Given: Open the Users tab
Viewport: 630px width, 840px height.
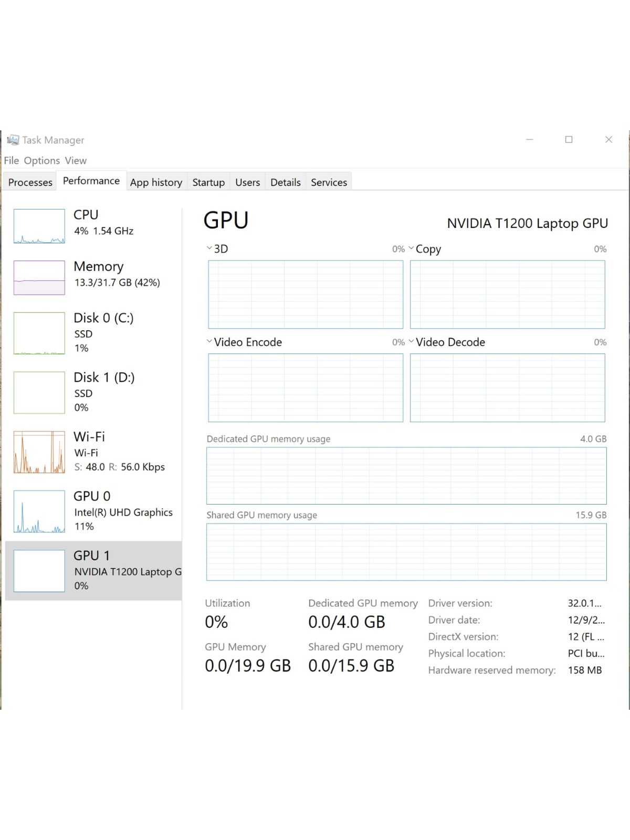Looking at the screenshot, I should [247, 182].
